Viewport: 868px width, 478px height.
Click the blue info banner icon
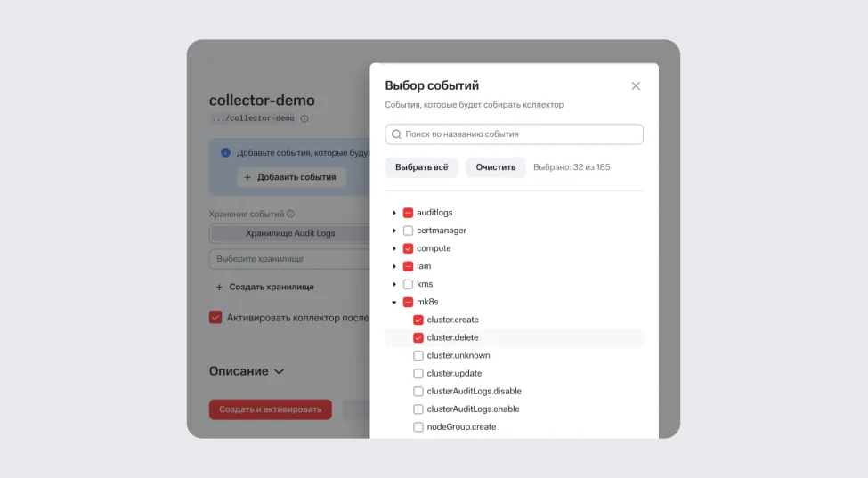225,153
